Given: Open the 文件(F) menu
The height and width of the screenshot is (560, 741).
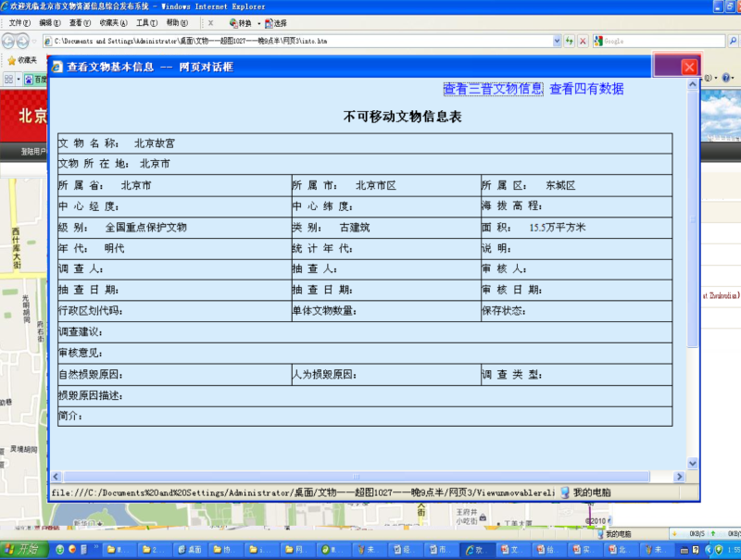Looking at the screenshot, I should point(19,22).
